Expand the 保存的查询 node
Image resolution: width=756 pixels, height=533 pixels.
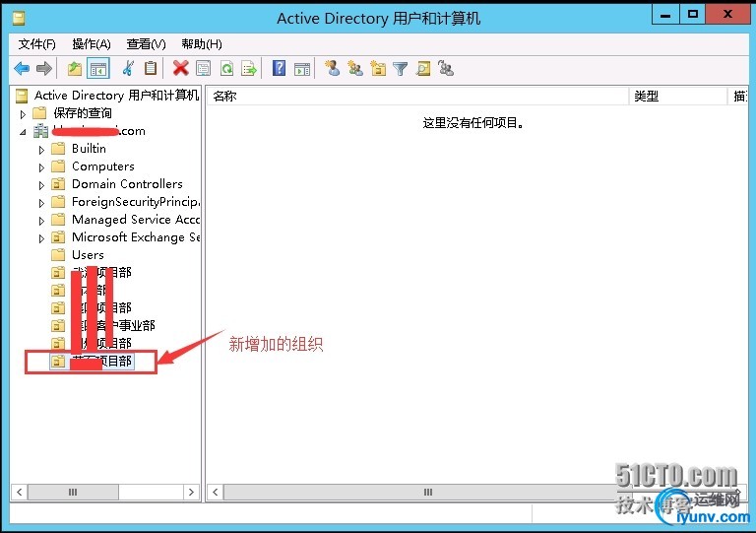click(23, 114)
